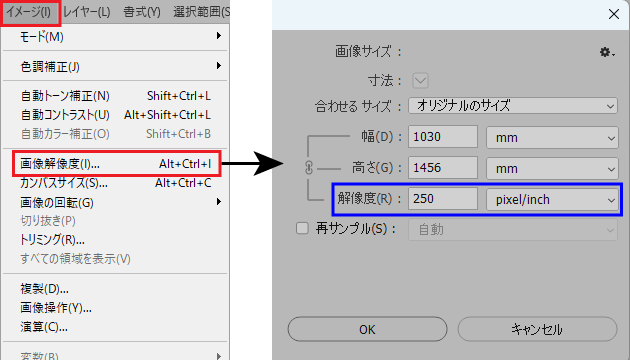
Task: Expand the モード(M) submenu
Action: coord(115,37)
